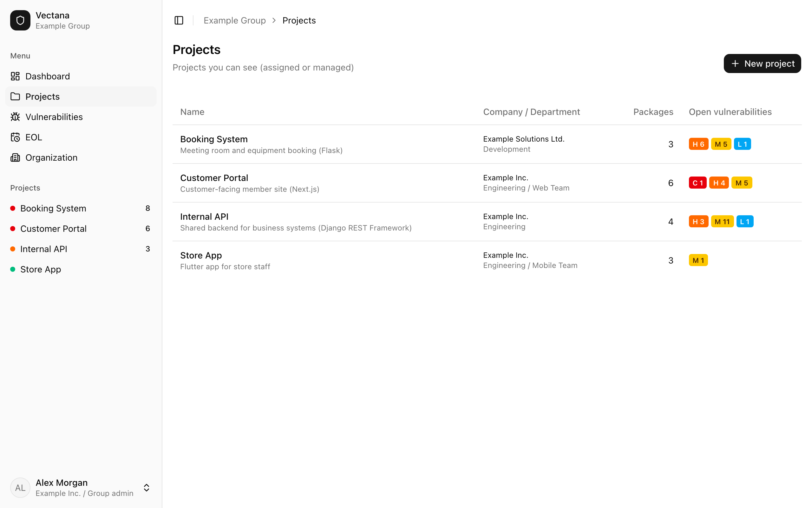This screenshot has width=812, height=508.
Task: Click the Name column header
Action: [x=192, y=112]
